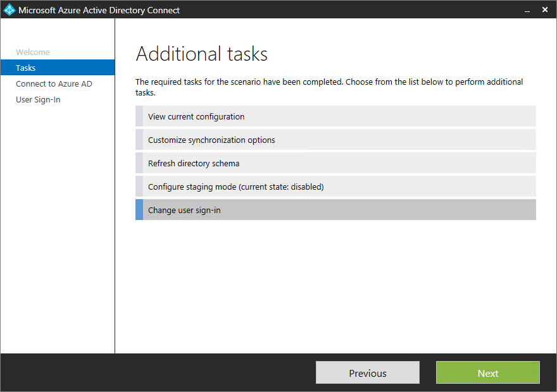
Task: Choose Customize synchronization options task
Action: (x=335, y=140)
